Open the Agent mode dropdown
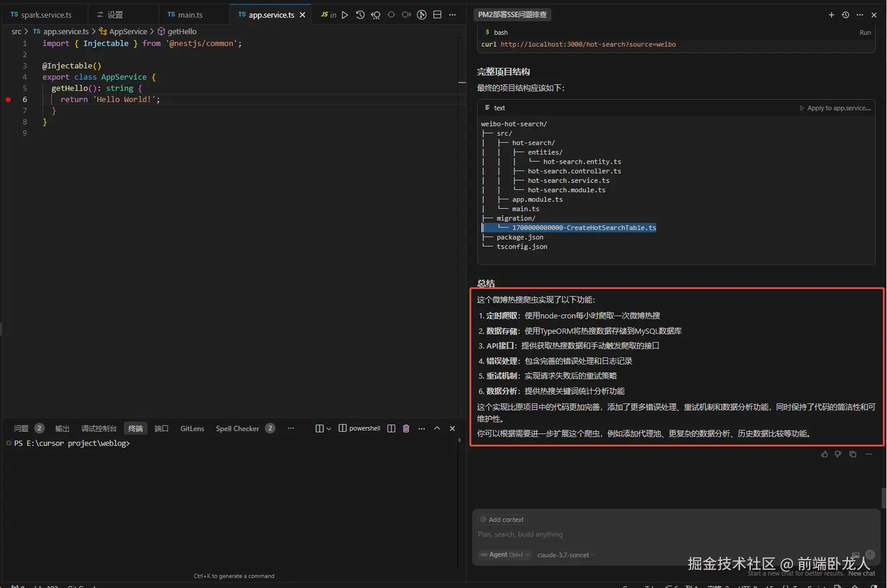The height and width of the screenshot is (588, 887). coord(505,555)
